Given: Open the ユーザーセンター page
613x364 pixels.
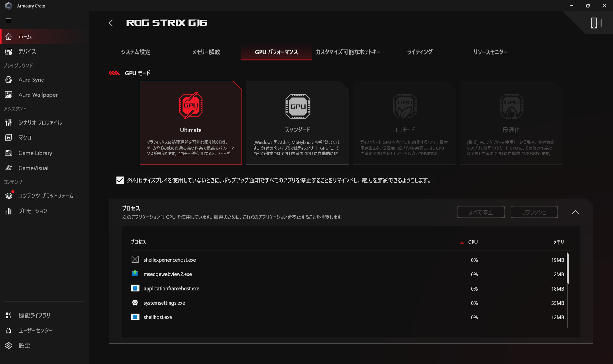Looking at the screenshot, I should click(x=35, y=330).
